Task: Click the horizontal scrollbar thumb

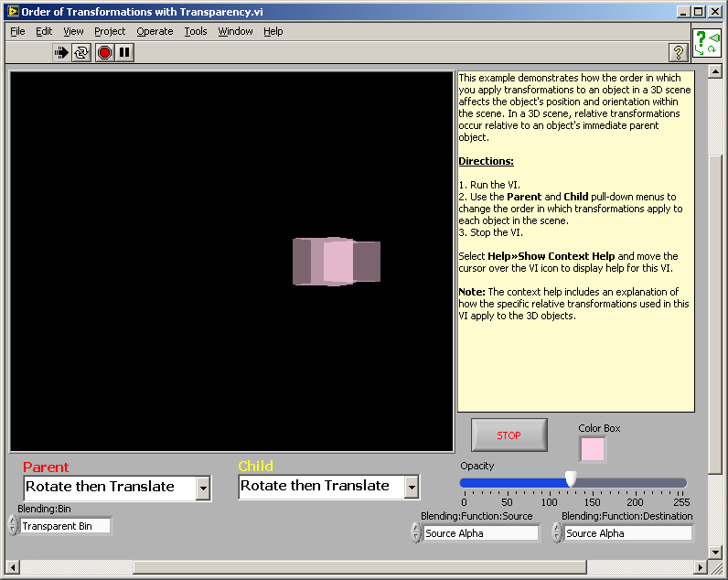Action: tap(360, 567)
